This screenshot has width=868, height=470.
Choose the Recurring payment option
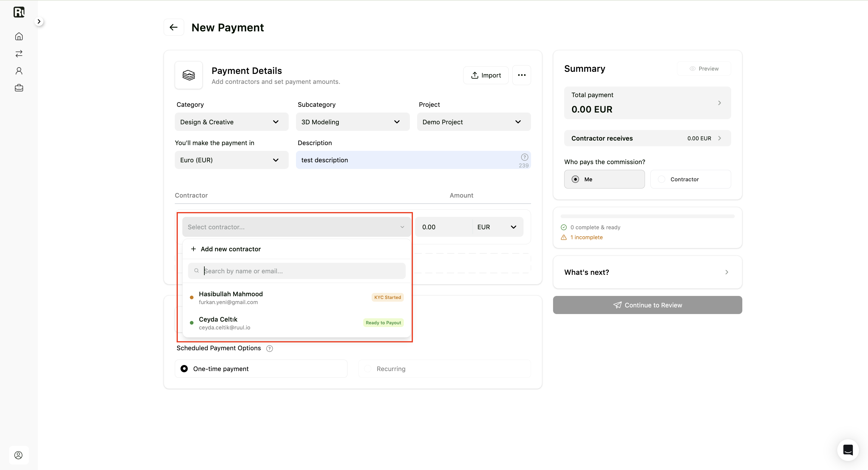click(445, 369)
